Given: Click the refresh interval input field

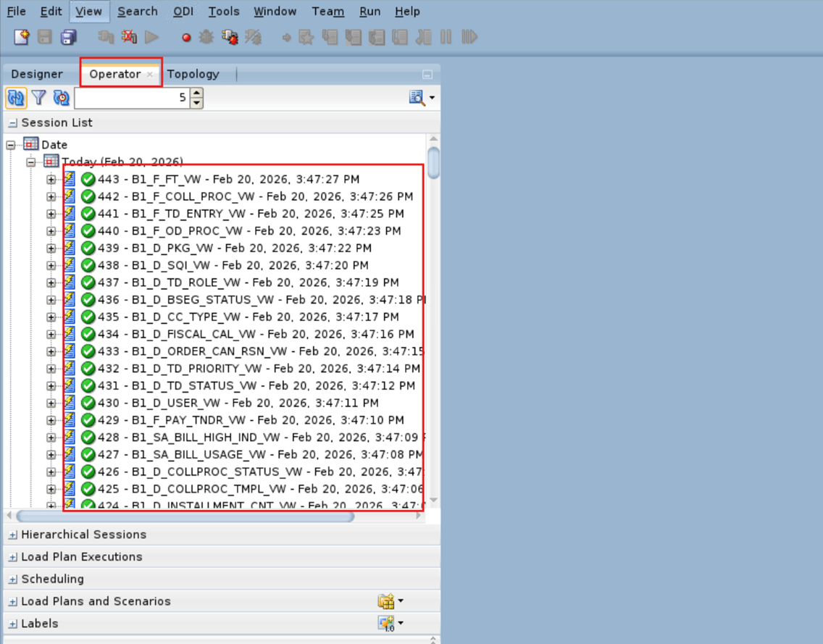Looking at the screenshot, I should [x=133, y=98].
